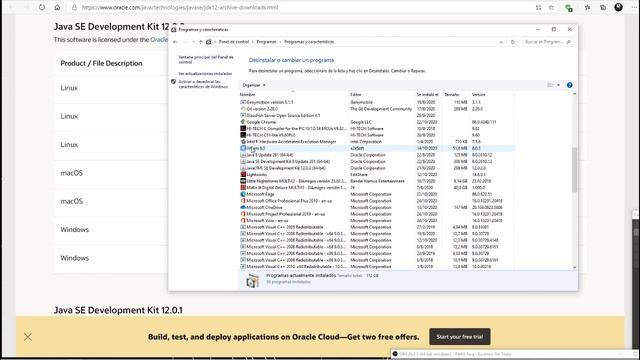Click the Buscar en Programas search box
This screenshot has height=360, width=640.
[548, 42]
